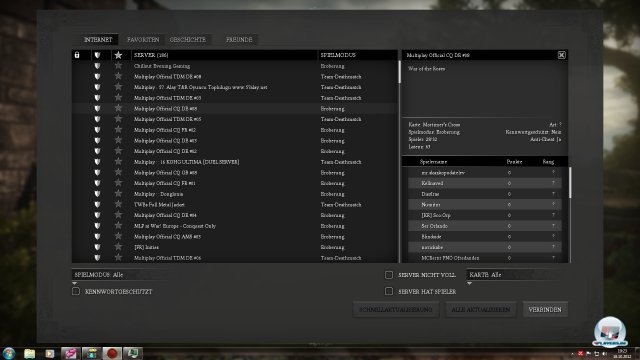Select the KUNG ULTIMA [DUEL SERVER] row
Viewport: 640px width, 360px height.
coord(235,162)
